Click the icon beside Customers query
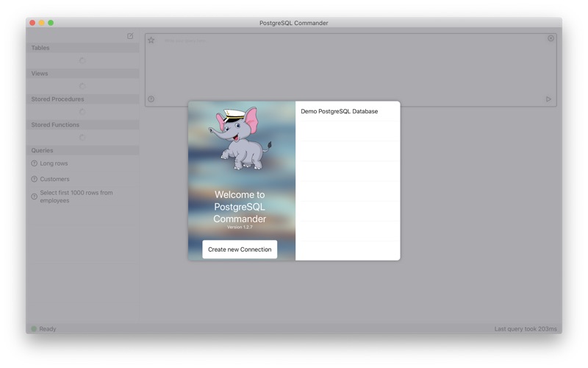Image resolution: width=588 pixels, height=368 pixels. (x=34, y=179)
